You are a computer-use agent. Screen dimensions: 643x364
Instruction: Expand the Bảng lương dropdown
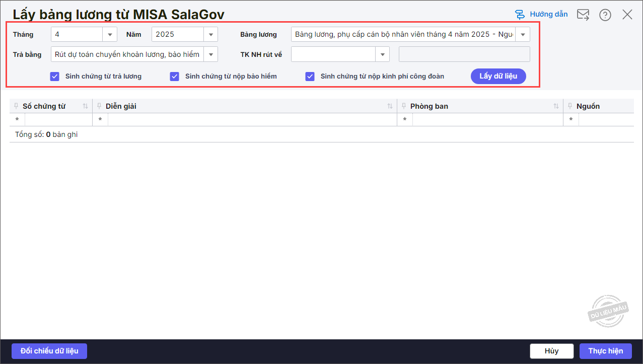(523, 34)
